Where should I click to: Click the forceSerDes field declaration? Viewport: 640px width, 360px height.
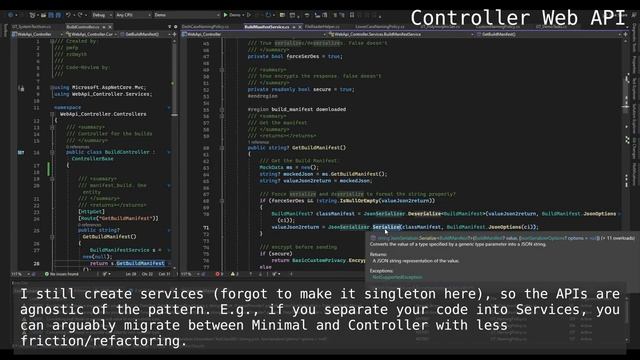tap(295, 56)
